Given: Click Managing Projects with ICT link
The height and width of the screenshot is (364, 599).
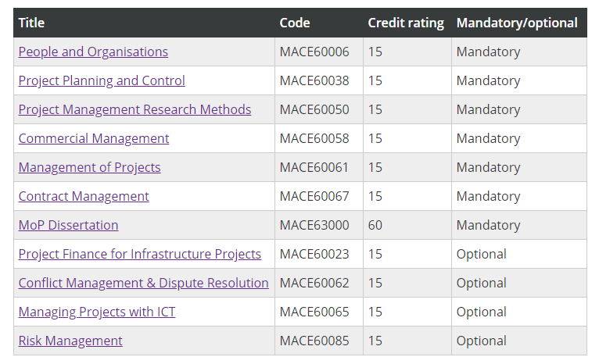Looking at the screenshot, I should pos(97,312).
